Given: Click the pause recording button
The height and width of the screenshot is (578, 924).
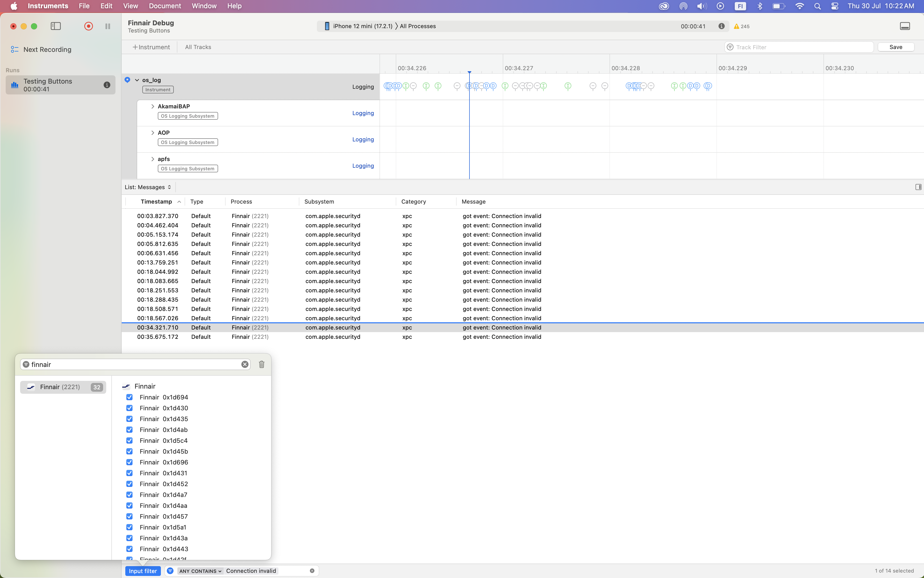Looking at the screenshot, I should pos(108,26).
